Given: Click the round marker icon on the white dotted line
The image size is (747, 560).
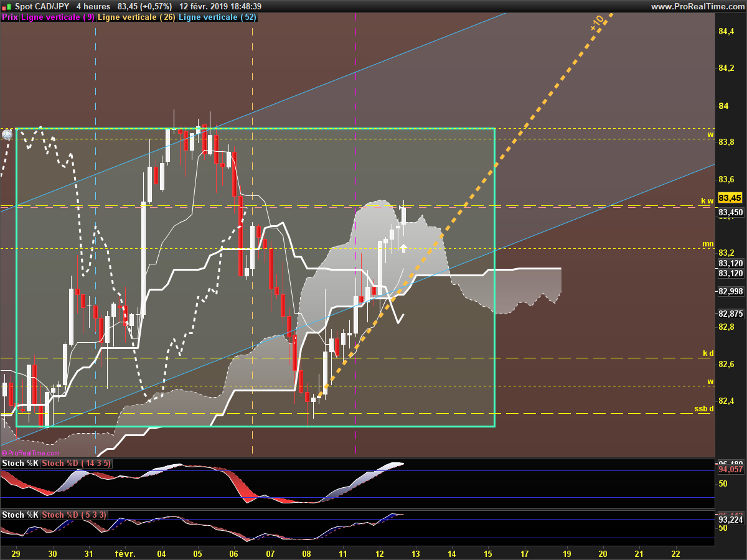Looking at the screenshot, I should pos(7,134).
